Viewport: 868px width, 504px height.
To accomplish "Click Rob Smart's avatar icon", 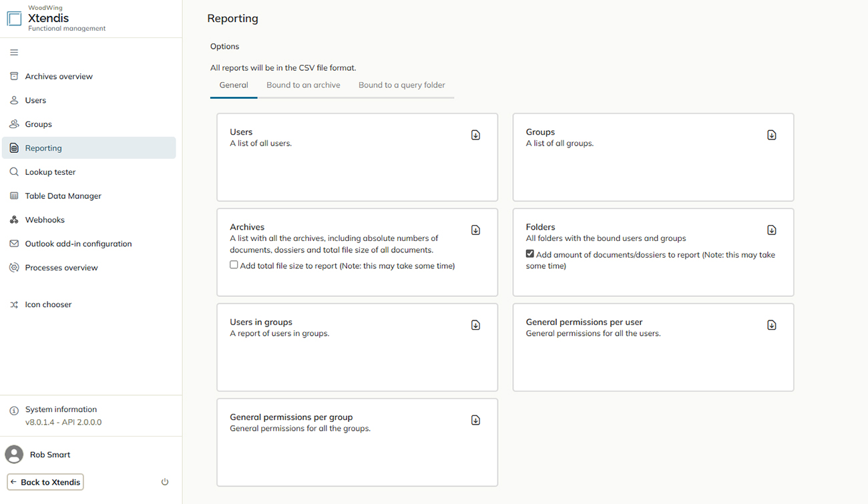I will tap(14, 455).
